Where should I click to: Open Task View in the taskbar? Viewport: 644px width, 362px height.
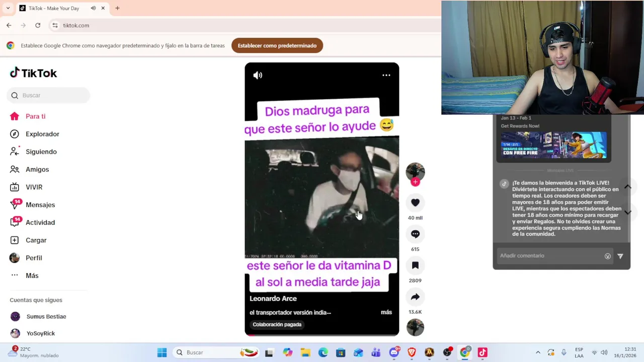[269, 352]
